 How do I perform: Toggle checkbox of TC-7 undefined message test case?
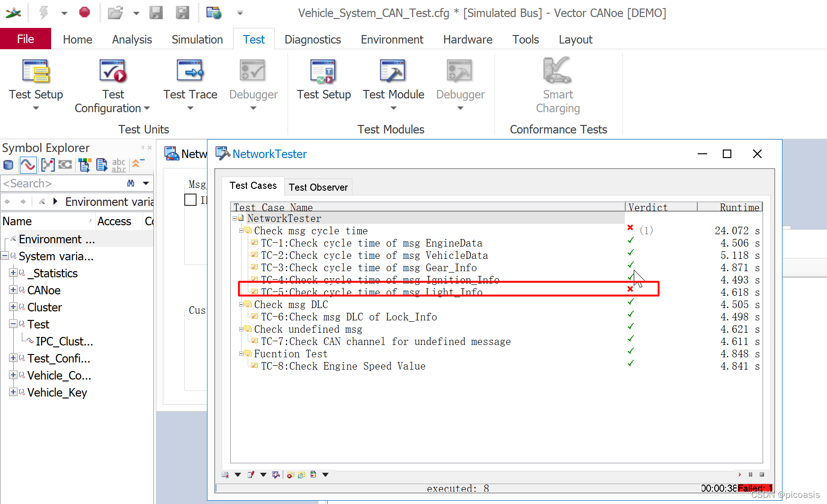click(254, 341)
